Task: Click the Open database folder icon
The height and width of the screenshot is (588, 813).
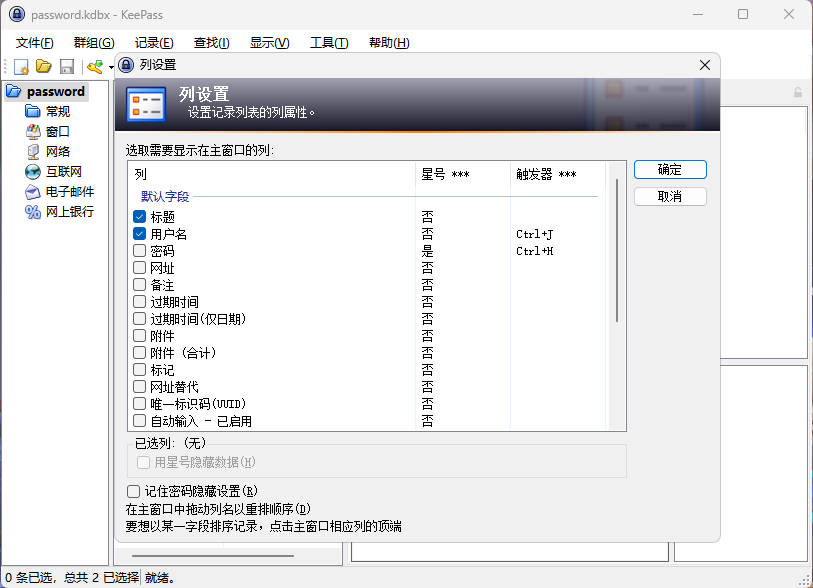Action: (x=43, y=67)
